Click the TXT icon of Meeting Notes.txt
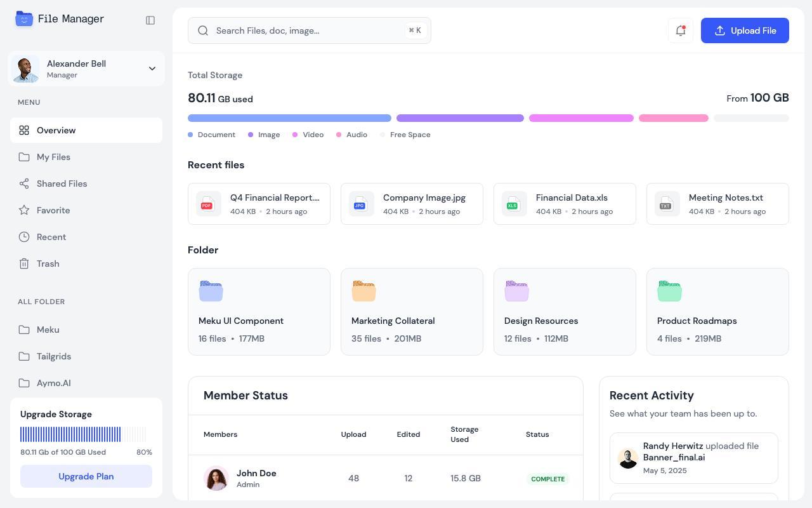The width and height of the screenshot is (812, 508). 667,204
